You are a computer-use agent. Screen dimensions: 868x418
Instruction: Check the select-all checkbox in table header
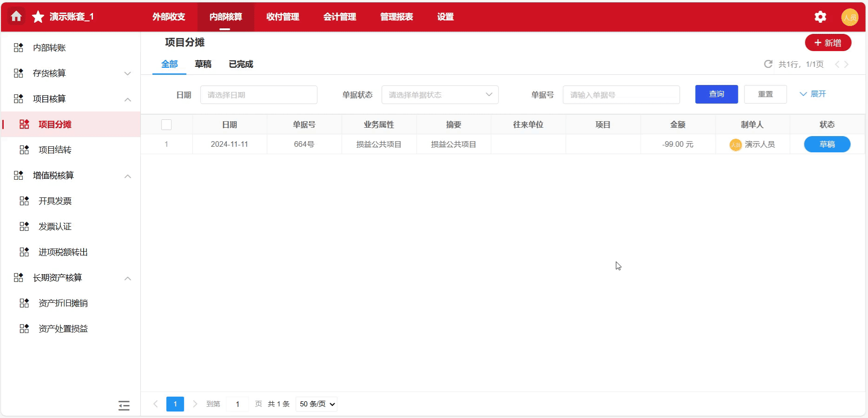click(x=166, y=124)
